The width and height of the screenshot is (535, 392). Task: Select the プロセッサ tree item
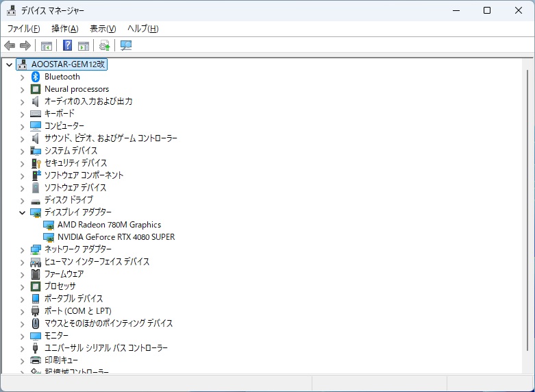click(60, 286)
